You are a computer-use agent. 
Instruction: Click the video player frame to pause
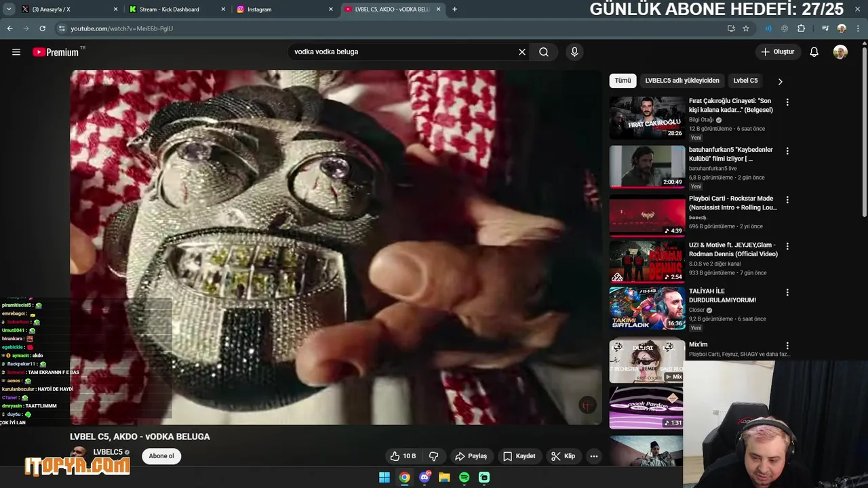coord(336,247)
